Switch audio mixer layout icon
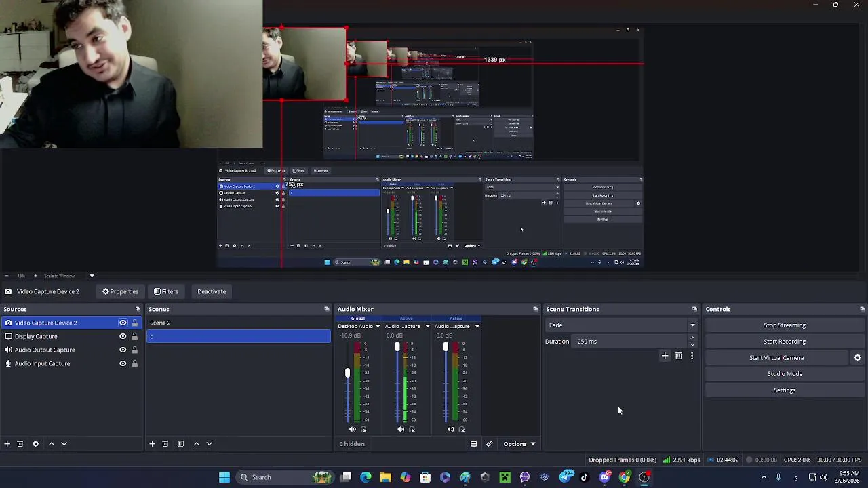 tap(474, 444)
